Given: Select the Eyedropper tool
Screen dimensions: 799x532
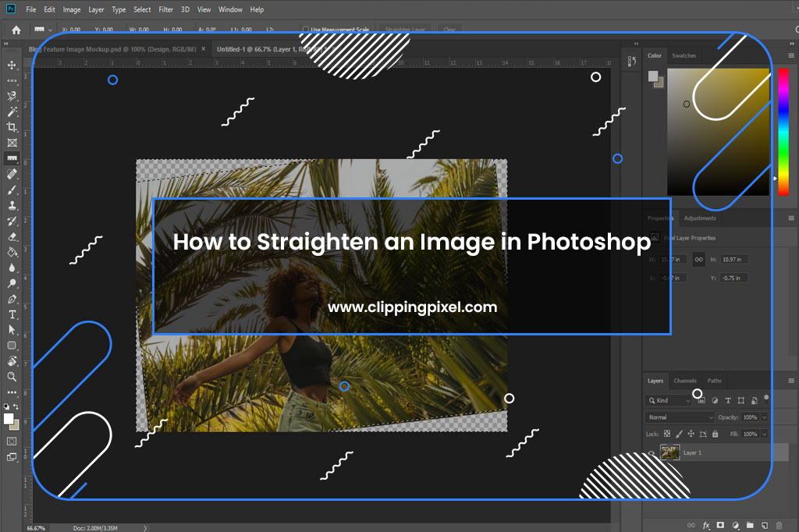Looking at the screenshot, I should [x=11, y=158].
